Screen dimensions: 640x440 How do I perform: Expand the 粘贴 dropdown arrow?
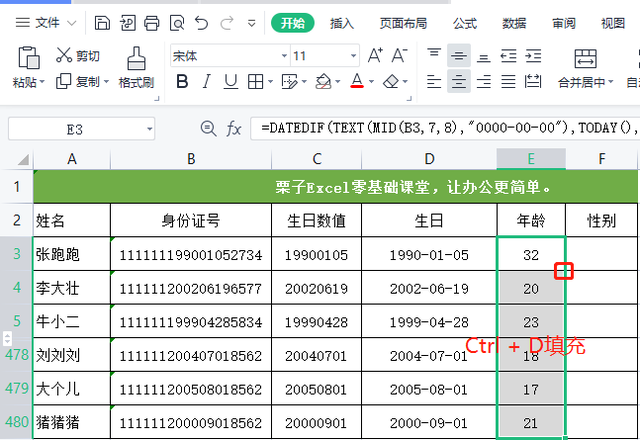pos(42,82)
